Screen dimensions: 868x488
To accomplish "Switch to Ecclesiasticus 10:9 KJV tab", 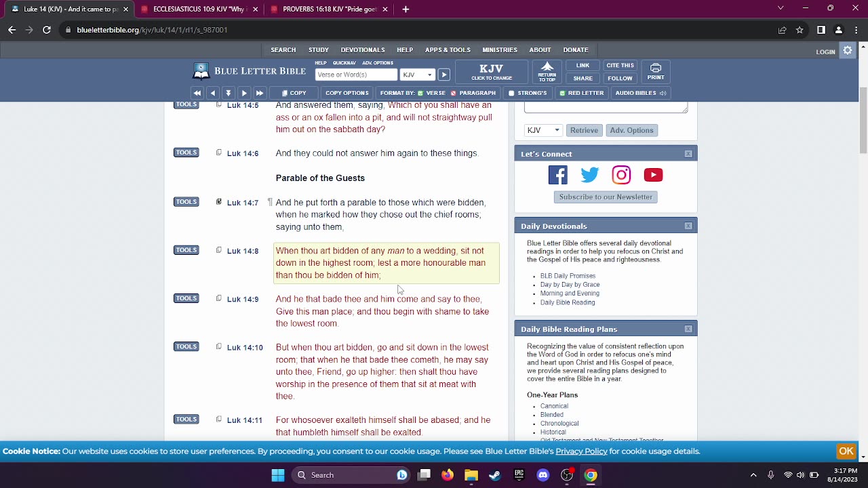I will click(x=199, y=9).
